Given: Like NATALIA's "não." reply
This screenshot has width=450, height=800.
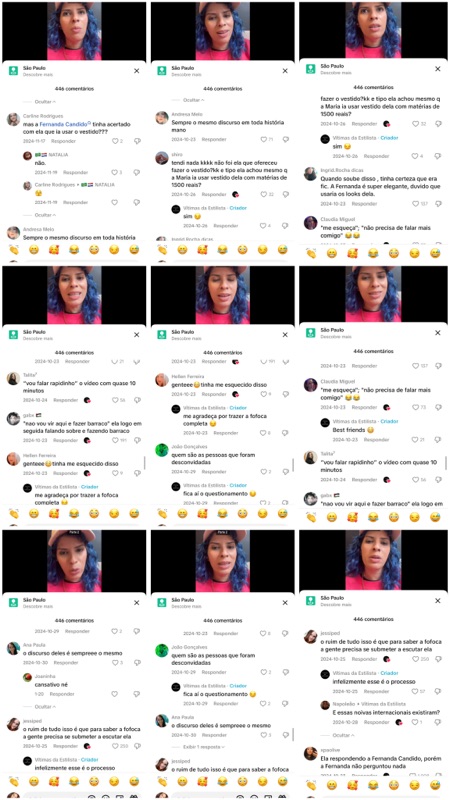Looking at the screenshot, I should 114,172.
